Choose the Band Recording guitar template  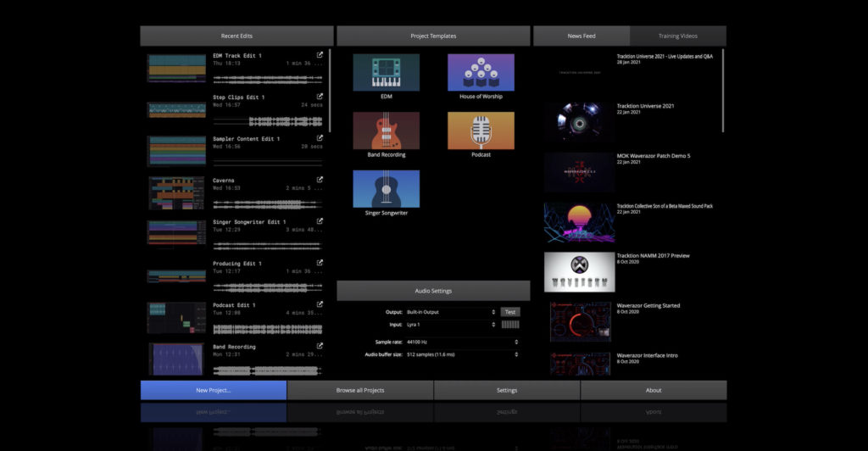tap(386, 131)
